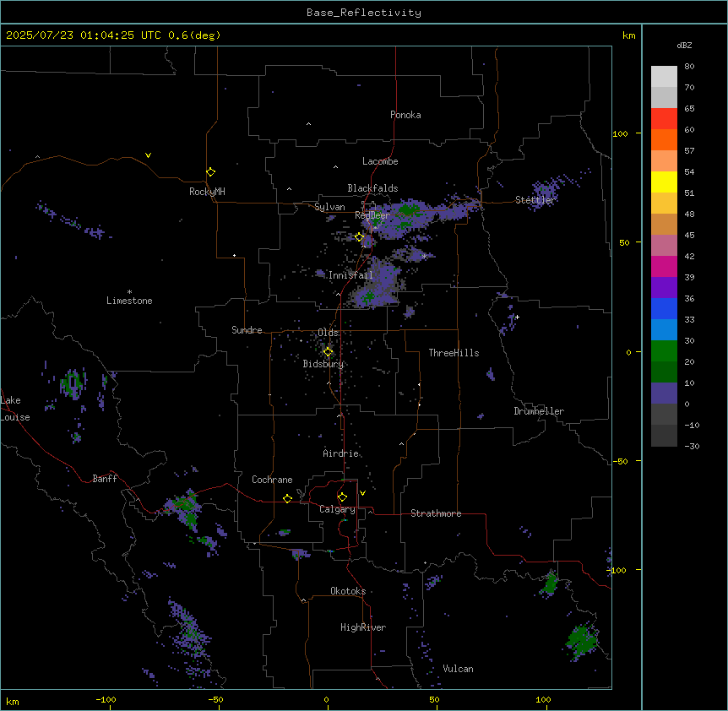Click the Drumheller label
This screenshot has width=728, height=711.
pos(539,411)
